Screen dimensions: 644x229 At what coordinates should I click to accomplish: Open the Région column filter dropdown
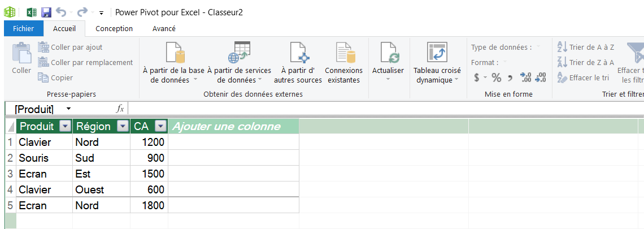[123, 126]
